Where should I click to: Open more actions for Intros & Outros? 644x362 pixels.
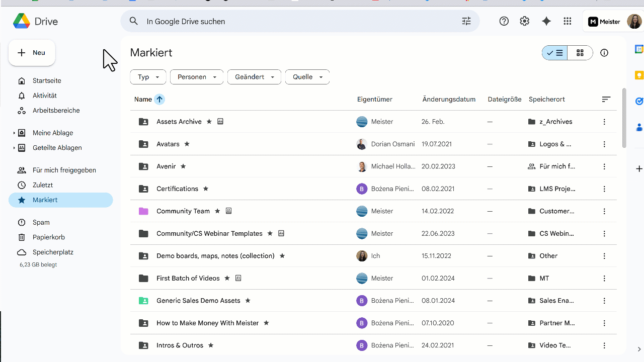(x=604, y=345)
